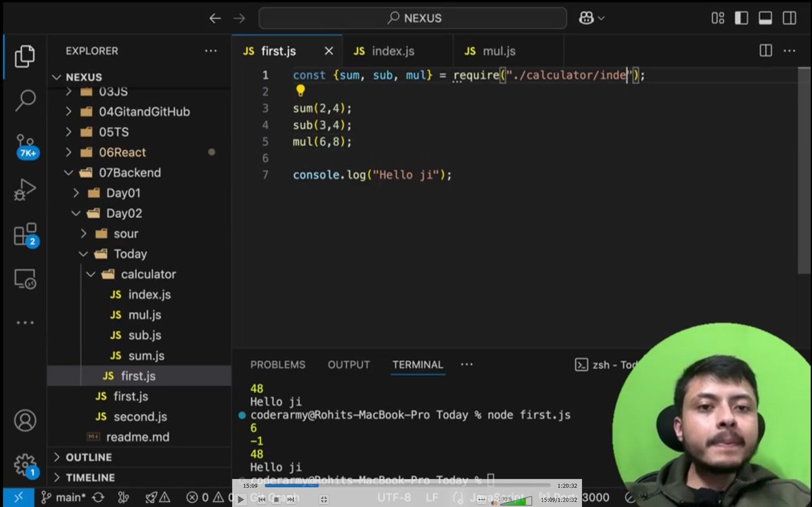Open the Git Graph icon in status bar

click(123, 498)
